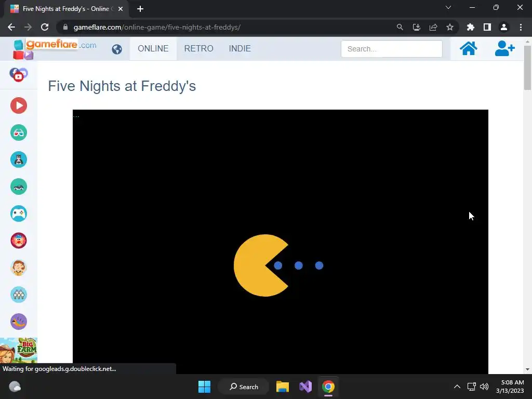This screenshot has height=399, width=532.
Task: Open the multiplayer people category icon
Action: (x=19, y=295)
